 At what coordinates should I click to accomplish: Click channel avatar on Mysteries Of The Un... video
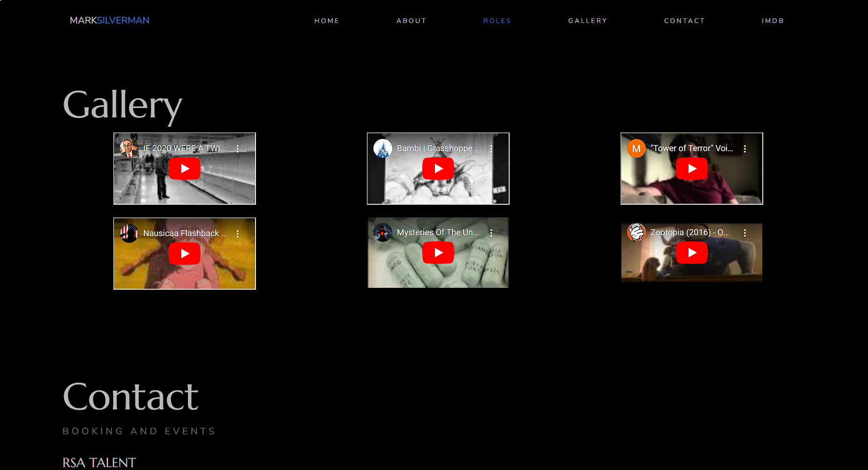pyautogui.click(x=382, y=232)
